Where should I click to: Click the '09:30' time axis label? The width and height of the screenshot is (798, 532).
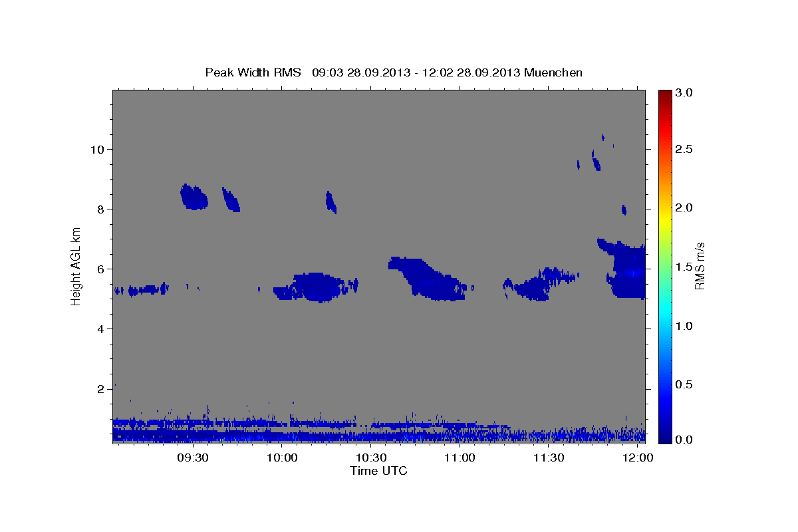click(x=194, y=458)
